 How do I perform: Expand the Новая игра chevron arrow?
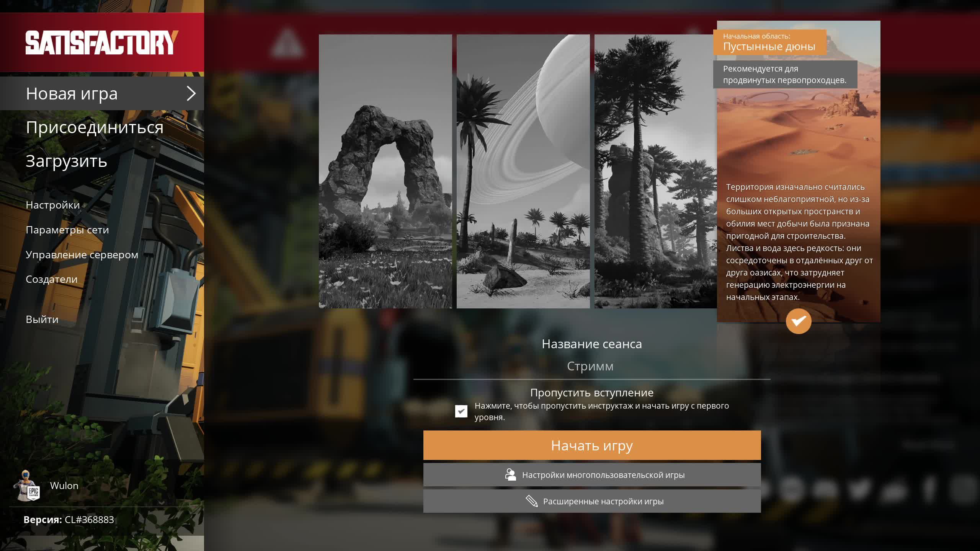point(191,93)
